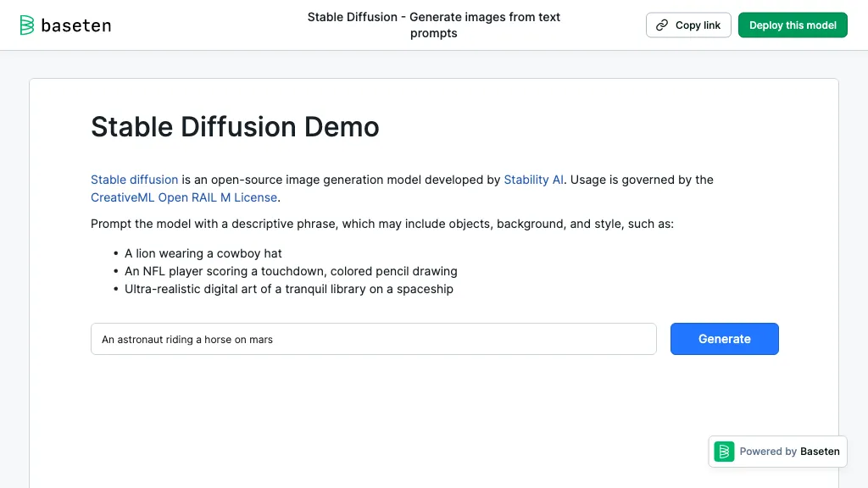Click the green Baseten icon in Powered by badge
Screen dimensions: 868x488
pos(724,452)
